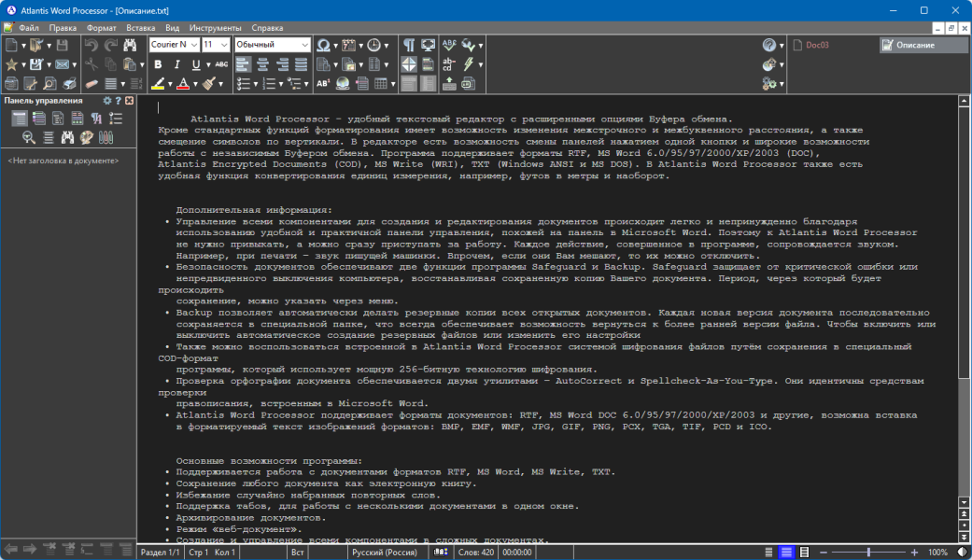
Task: Click the zoom in plus button
Action: pos(914,552)
